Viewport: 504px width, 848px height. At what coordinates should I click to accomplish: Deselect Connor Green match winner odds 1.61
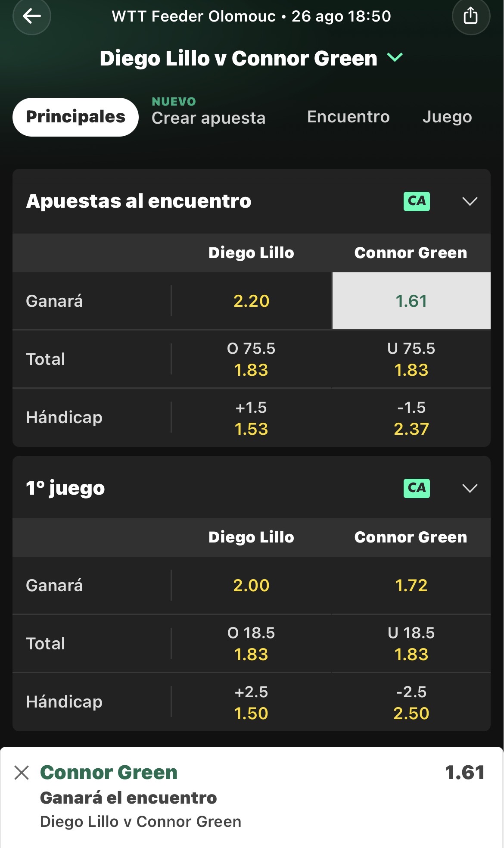(x=411, y=301)
